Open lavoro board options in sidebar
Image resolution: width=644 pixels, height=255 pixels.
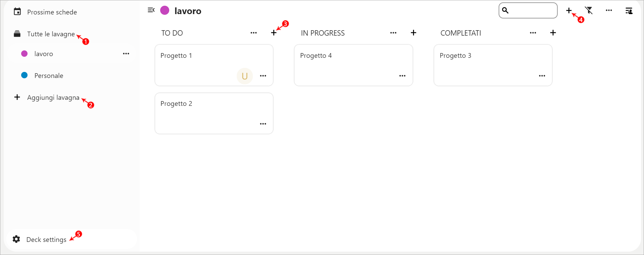coord(126,54)
